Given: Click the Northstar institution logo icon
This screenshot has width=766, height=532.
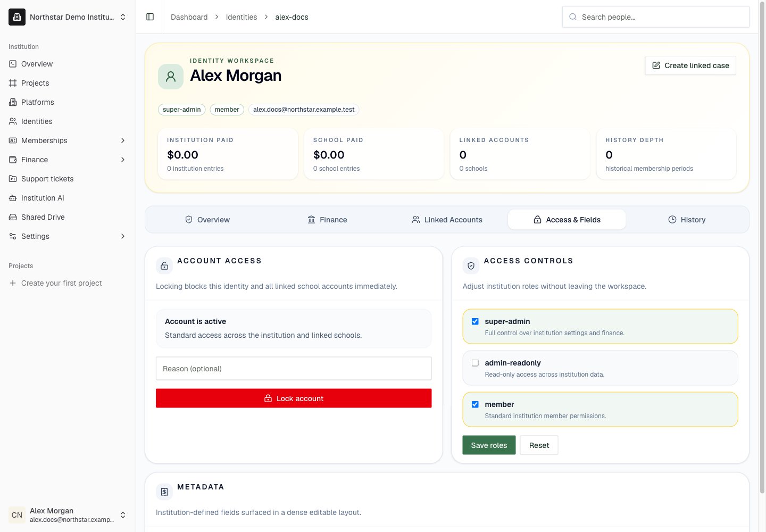Looking at the screenshot, I should 17,17.
